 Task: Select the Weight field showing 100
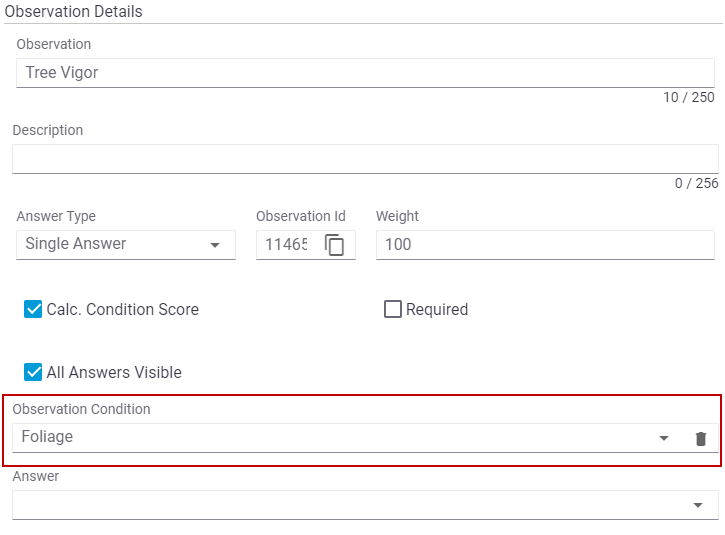tap(544, 245)
